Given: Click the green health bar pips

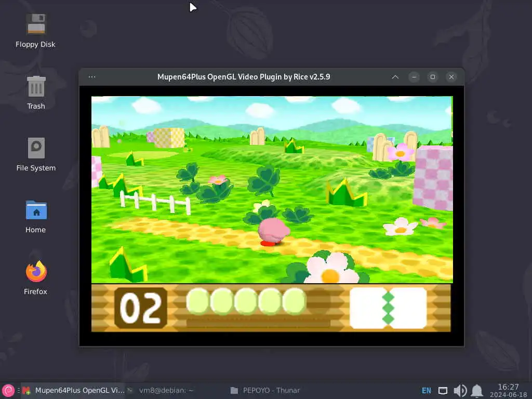Looking at the screenshot, I should pyautogui.click(x=246, y=301).
